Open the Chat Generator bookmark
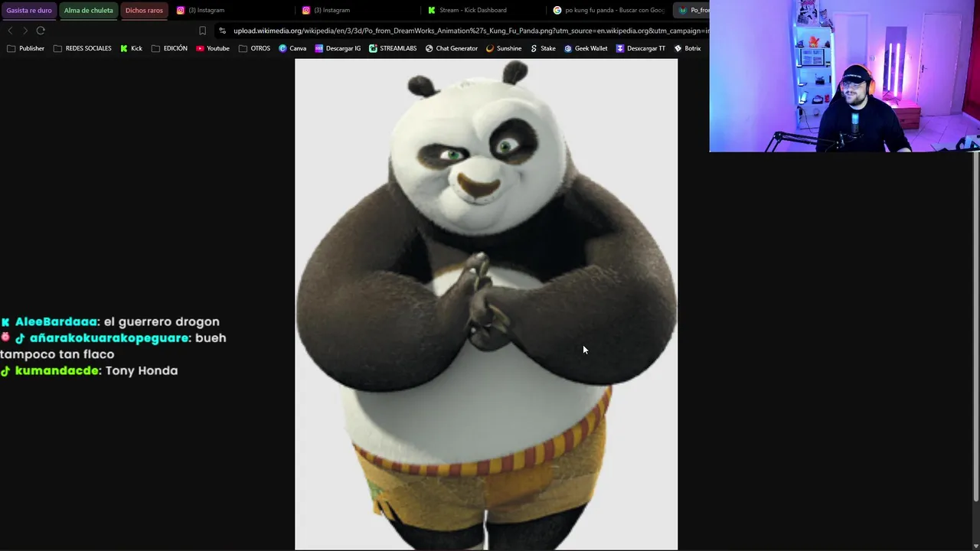Viewport: 980px width, 551px height. 452,48
